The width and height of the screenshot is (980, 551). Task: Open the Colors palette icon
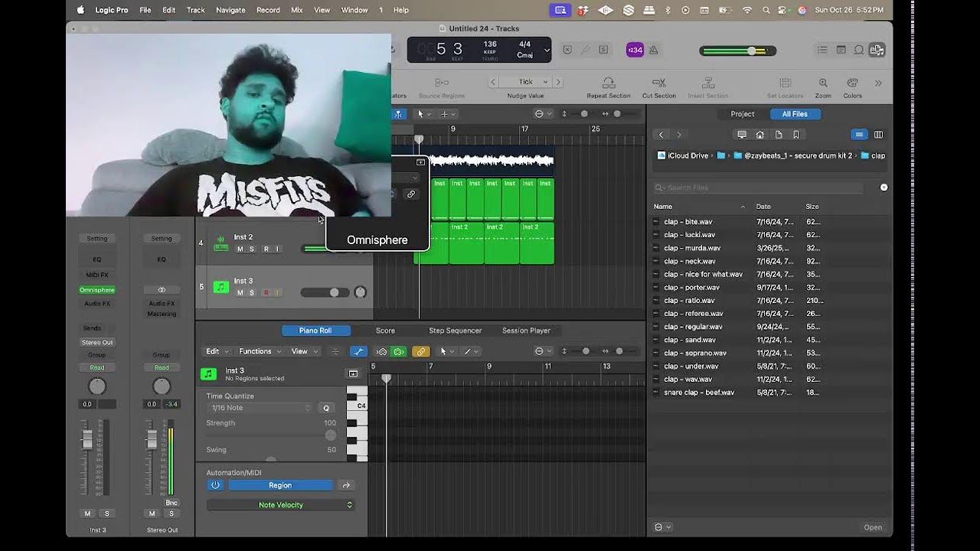point(852,83)
